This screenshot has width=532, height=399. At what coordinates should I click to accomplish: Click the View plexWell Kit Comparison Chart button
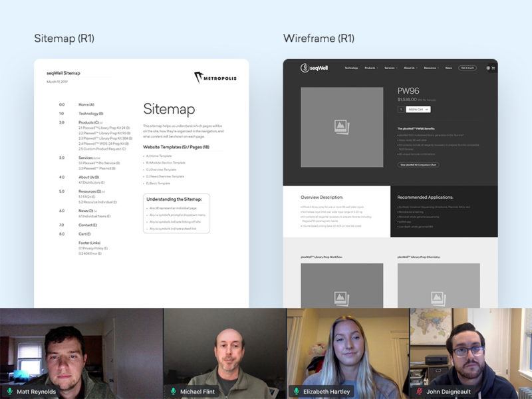tap(418, 164)
